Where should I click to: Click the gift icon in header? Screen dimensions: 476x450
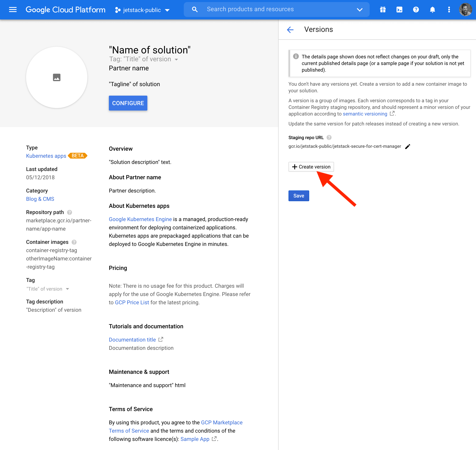click(x=383, y=10)
